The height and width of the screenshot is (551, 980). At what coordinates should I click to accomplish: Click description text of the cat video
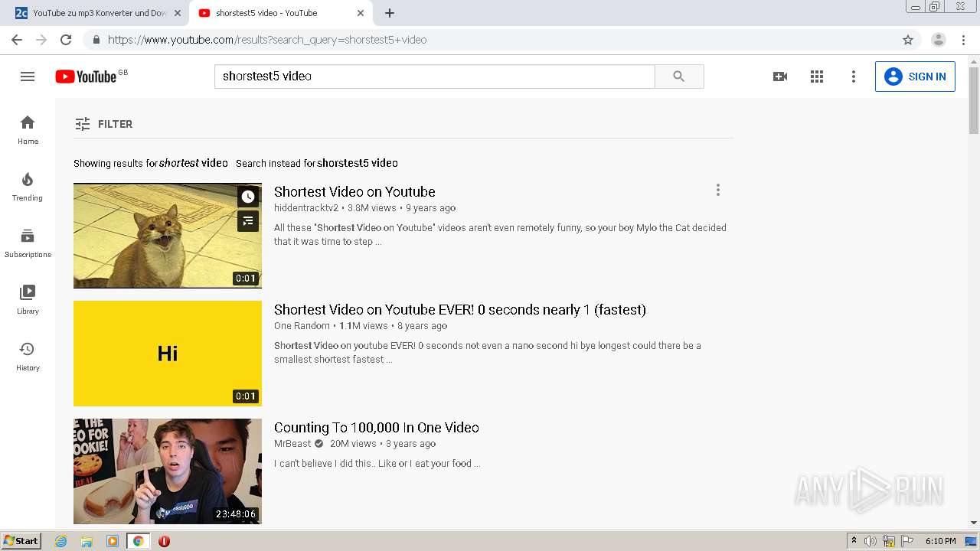pyautogui.click(x=500, y=235)
